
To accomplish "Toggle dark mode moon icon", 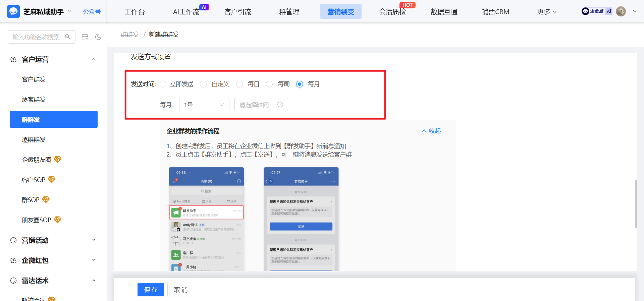I will coord(98,37).
